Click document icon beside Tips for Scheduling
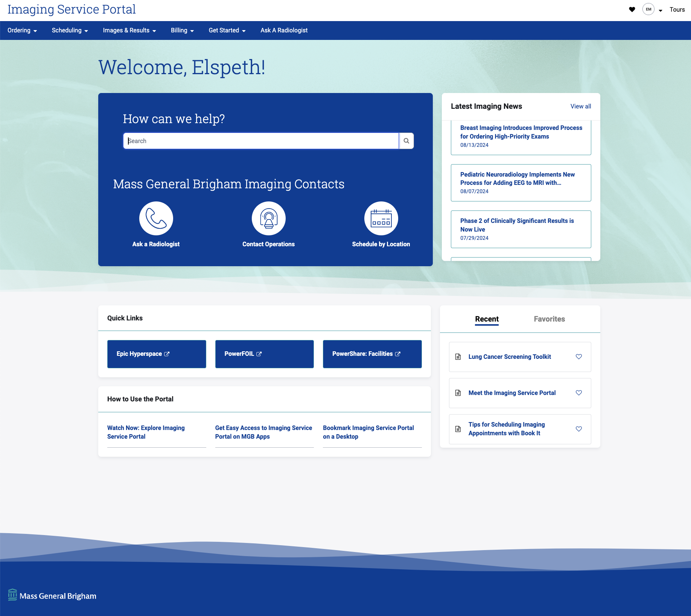The height and width of the screenshot is (616, 691). [x=458, y=429]
